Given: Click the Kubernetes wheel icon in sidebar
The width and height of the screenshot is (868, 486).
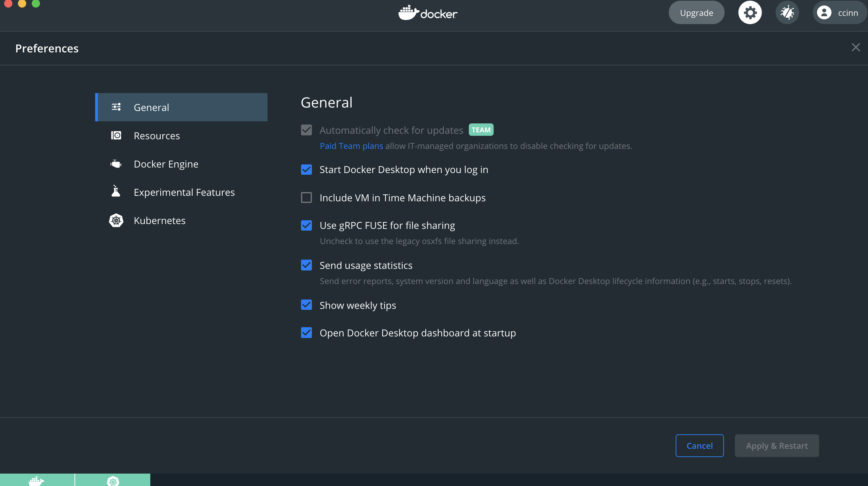Looking at the screenshot, I should pos(116,220).
